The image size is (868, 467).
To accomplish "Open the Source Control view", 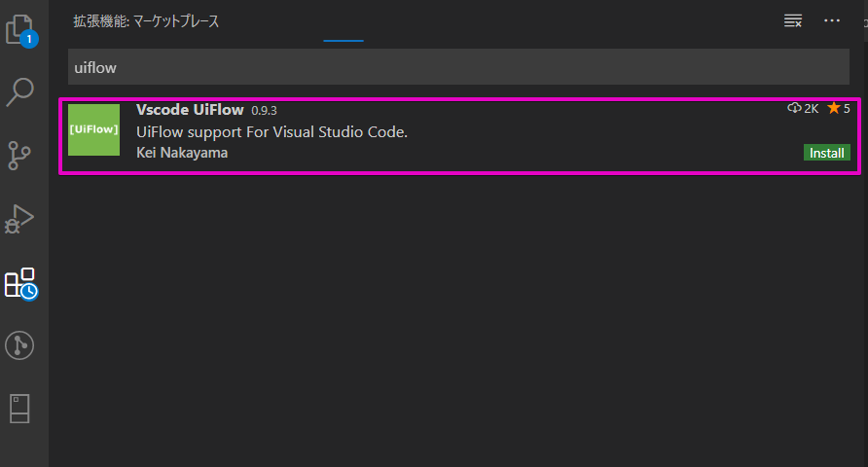I will point(19,156).
